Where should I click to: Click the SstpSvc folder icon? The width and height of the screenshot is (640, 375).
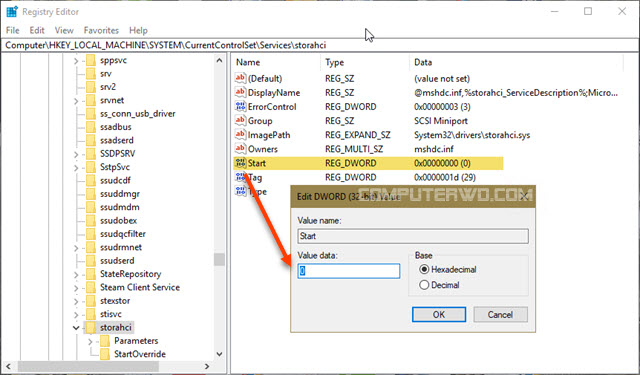91,167
